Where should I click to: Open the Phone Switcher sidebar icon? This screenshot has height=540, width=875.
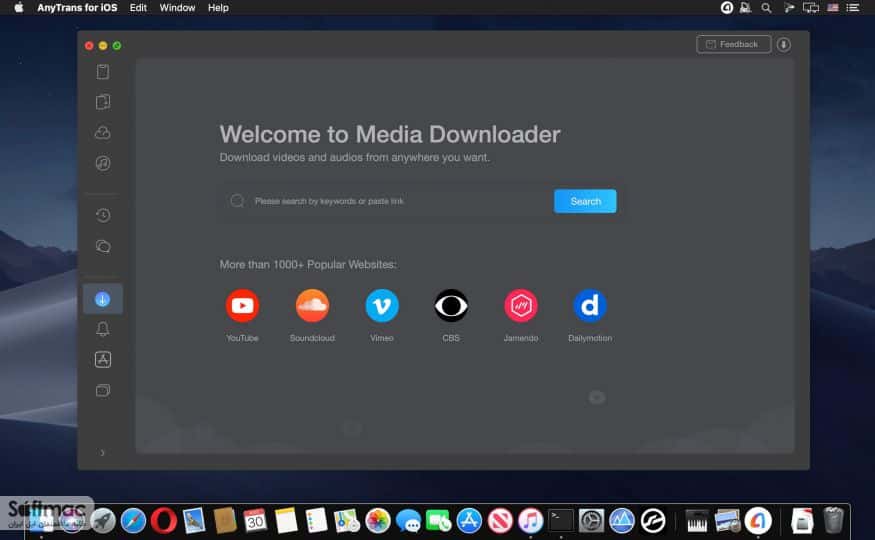tap(103, 102)
